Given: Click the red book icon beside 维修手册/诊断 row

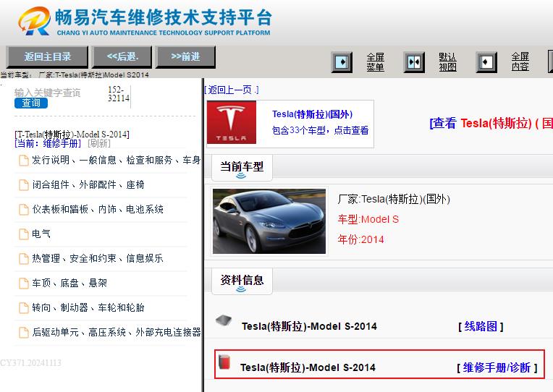Looking at the screenshot, I should pos(224,362).
